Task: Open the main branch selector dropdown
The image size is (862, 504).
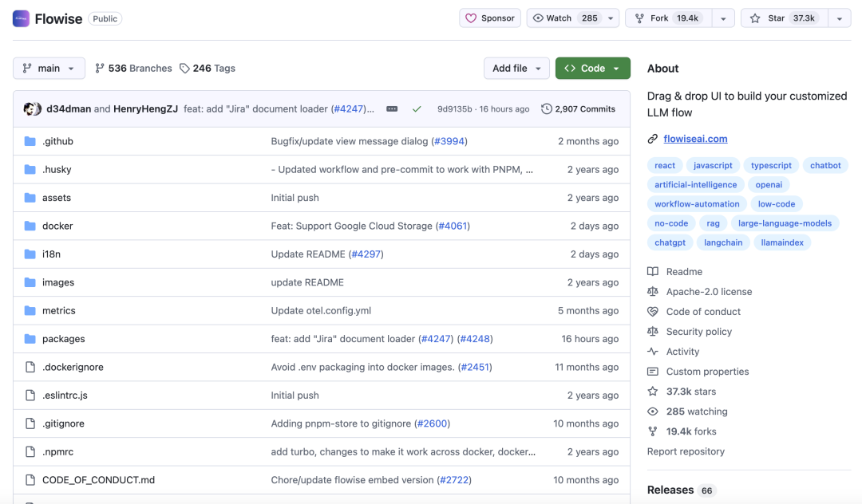Action: (x=49, y=68)
